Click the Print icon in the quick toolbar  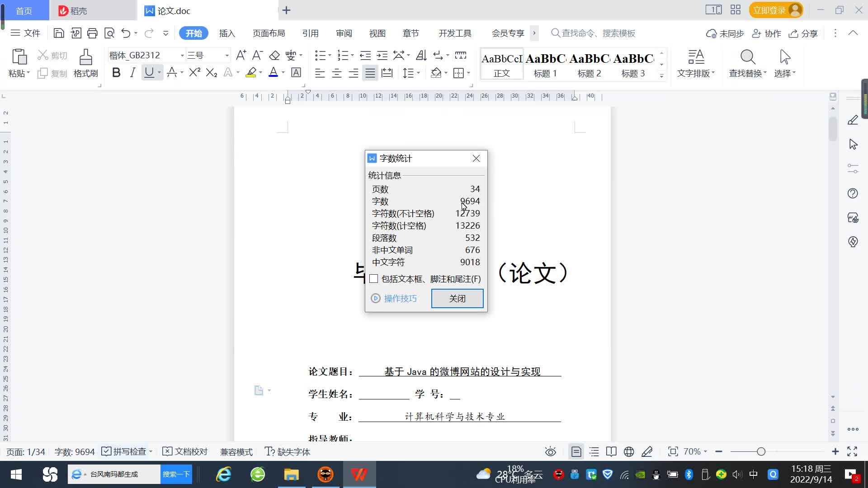point(92,33)
